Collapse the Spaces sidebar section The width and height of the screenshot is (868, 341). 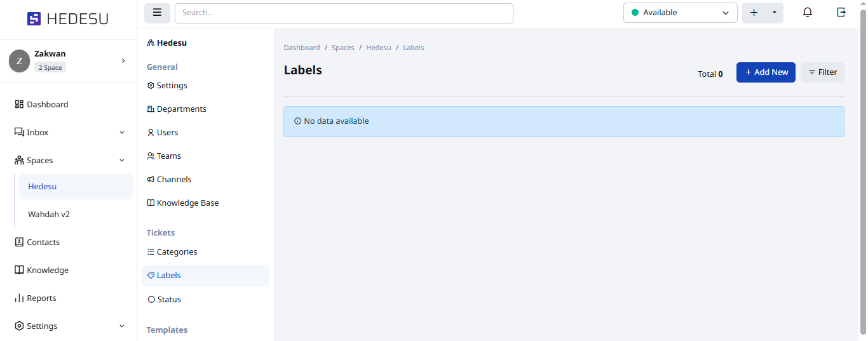tap(122, 161)
